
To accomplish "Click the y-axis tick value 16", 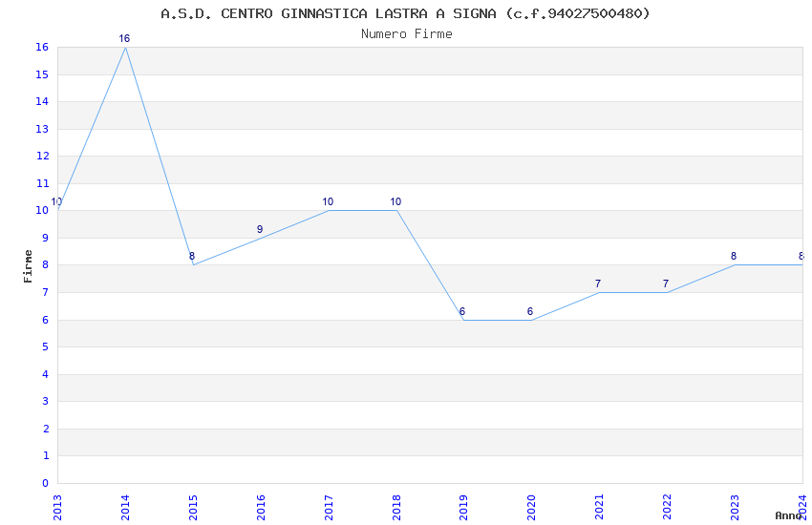I will coord(42,48).
